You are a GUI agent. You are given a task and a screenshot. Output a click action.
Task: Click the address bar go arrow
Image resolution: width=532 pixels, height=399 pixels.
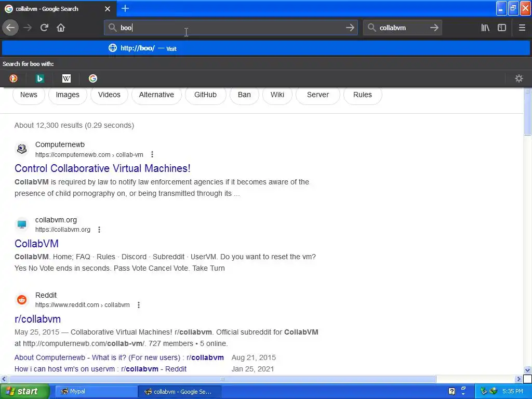point(350,28)
